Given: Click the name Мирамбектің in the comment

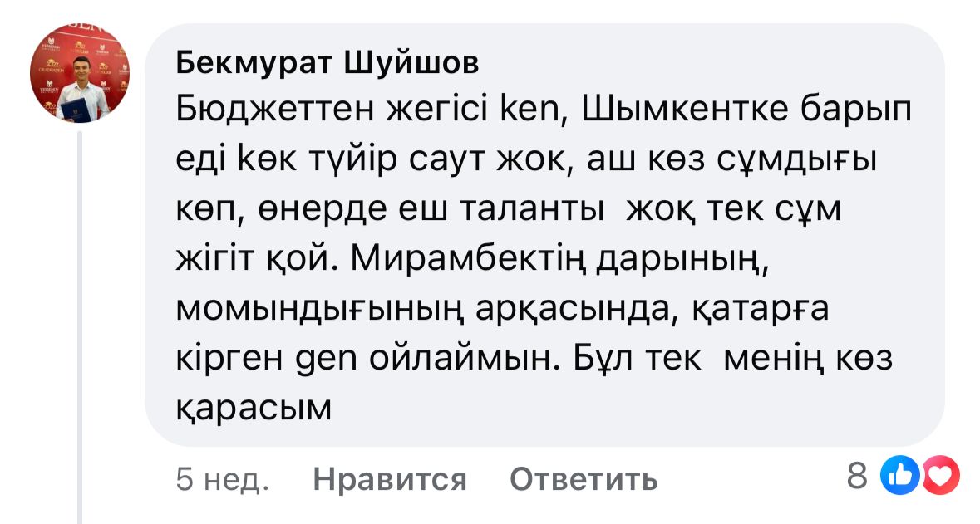Looking at the screenshot, I should [467, 259].
